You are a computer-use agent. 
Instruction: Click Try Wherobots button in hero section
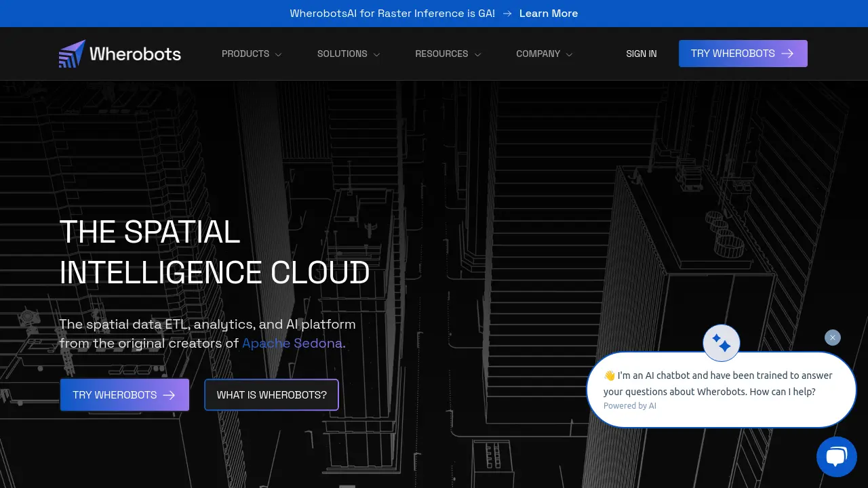pos(125,395)
